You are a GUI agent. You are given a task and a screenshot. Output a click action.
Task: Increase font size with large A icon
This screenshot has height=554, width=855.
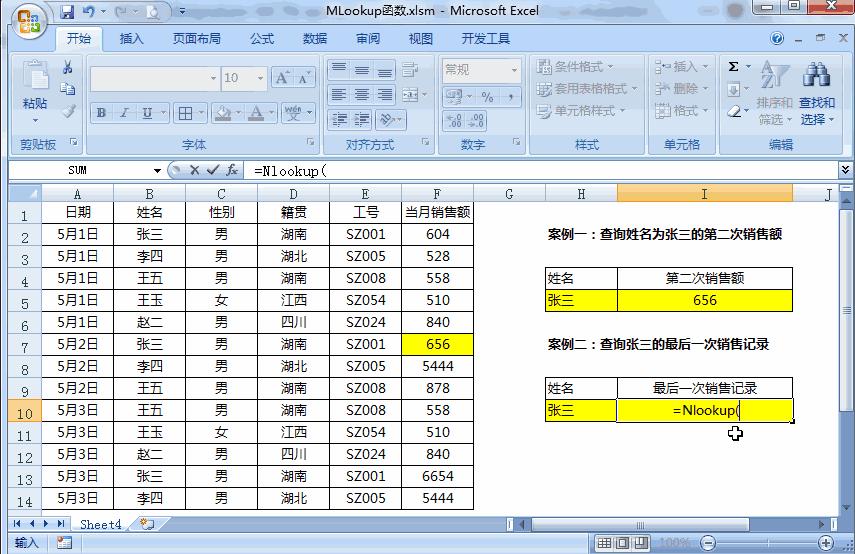tap(282, 78)
